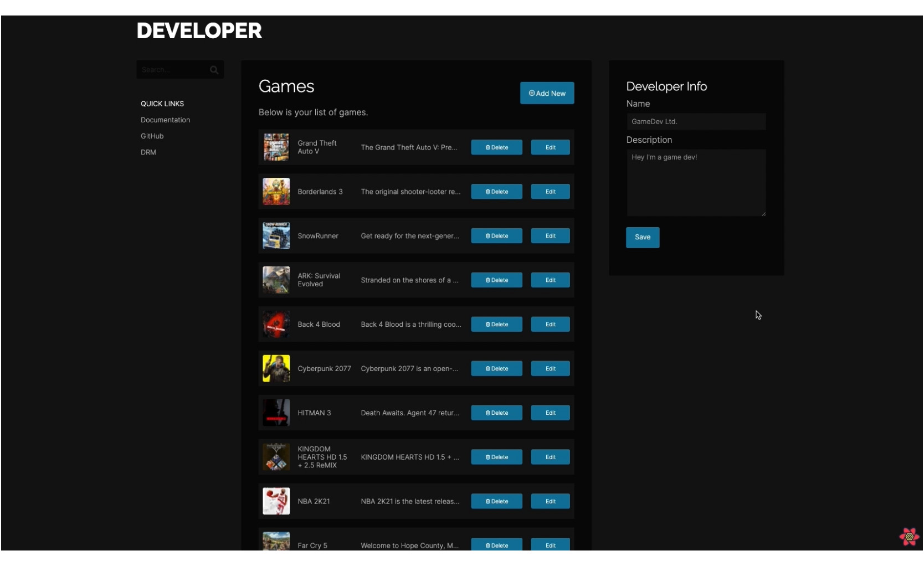Screen dimensions: 924x566
Task: Click 'Welcome to Hope County, M...' text
Action: tap(409, 546)
